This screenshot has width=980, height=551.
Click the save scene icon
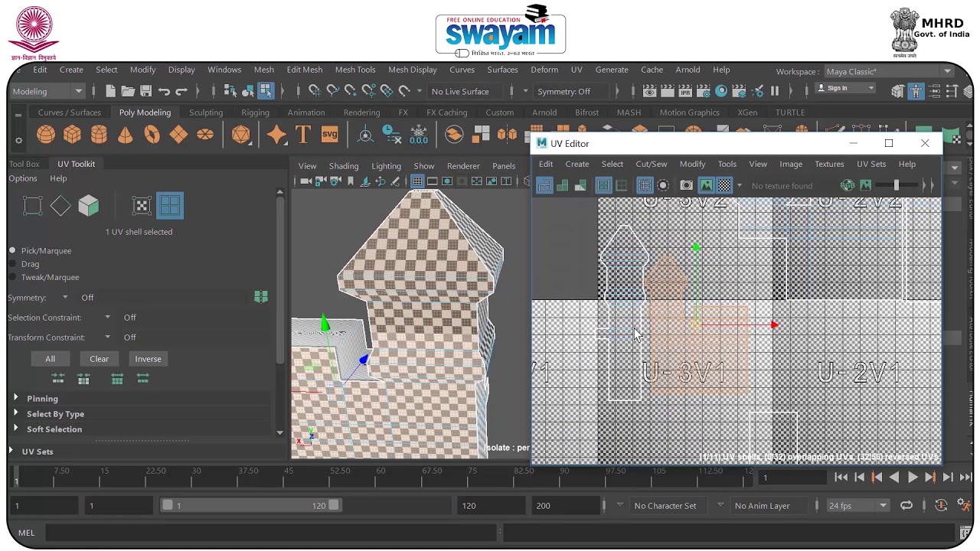pyautogui.click(x=145, y=91)
